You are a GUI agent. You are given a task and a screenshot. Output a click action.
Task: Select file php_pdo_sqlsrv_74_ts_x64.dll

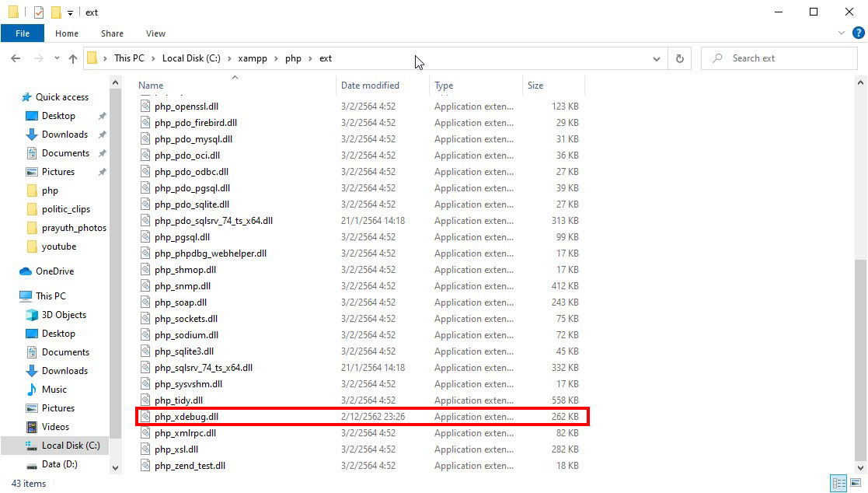pyautogui.click(x=214, y=221)
